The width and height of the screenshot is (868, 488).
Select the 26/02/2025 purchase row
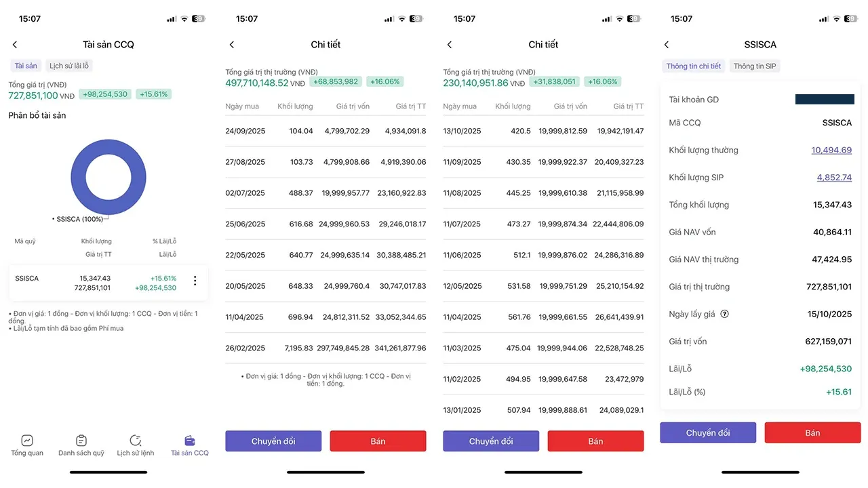pyautogui.click(x=325, y=348)
